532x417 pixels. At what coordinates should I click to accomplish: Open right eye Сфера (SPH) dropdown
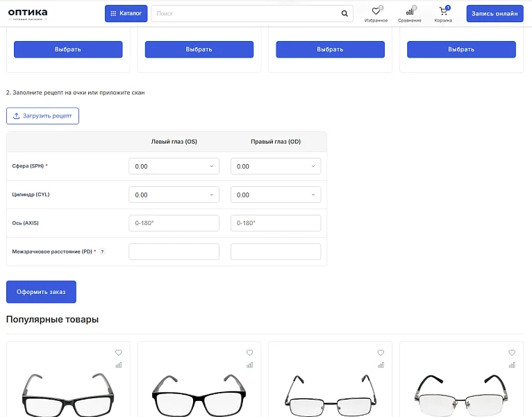coord(276,166)
